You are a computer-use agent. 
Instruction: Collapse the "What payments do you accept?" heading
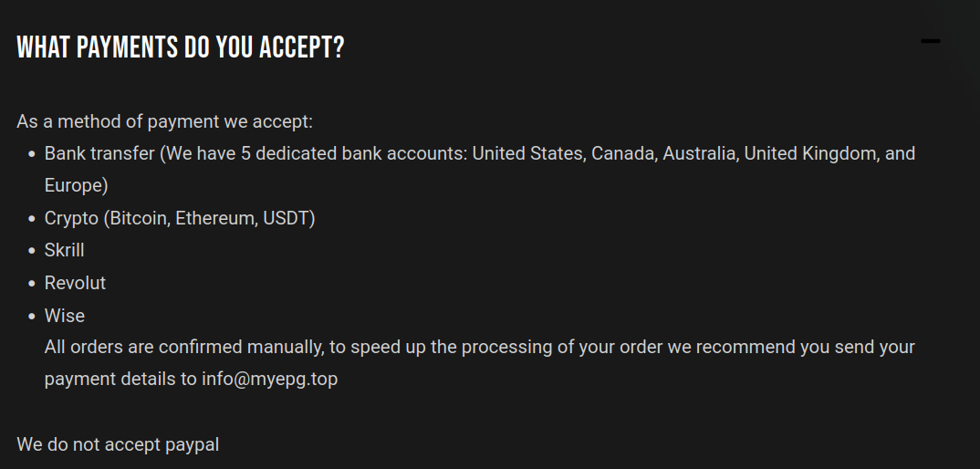181,47
